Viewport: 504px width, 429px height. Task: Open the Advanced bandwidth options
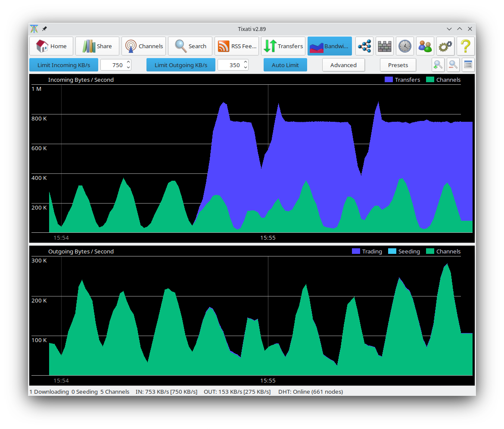pos(343,65)
